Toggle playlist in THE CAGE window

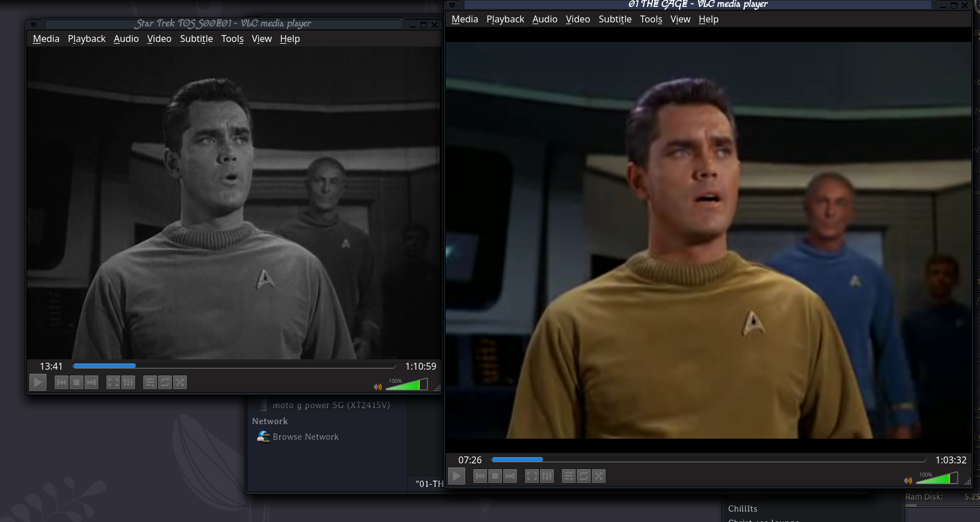pos(569,476)
